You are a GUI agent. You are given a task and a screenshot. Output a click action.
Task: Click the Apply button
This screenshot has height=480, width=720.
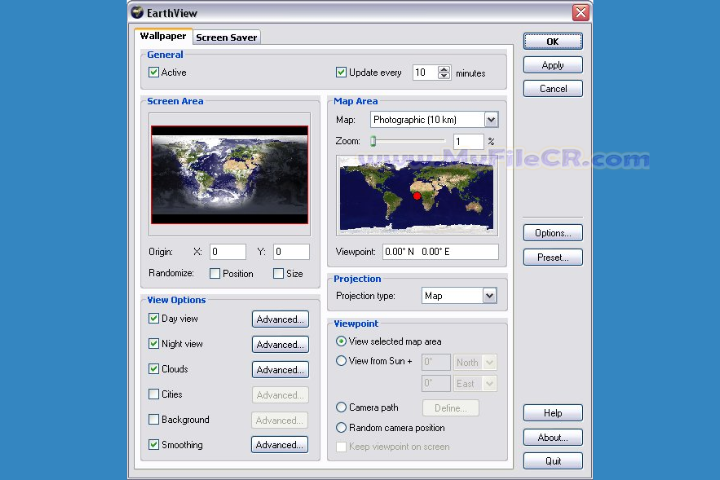(x=553, y=65)
